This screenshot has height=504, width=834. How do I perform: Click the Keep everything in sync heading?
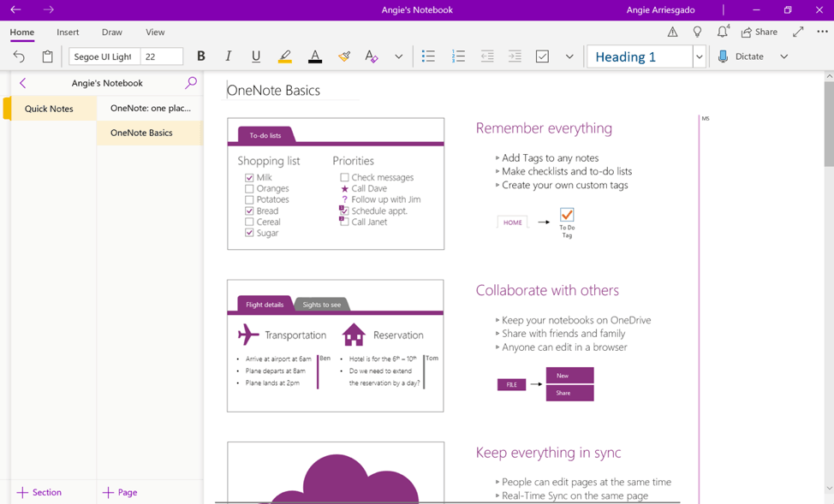(548, 453)
